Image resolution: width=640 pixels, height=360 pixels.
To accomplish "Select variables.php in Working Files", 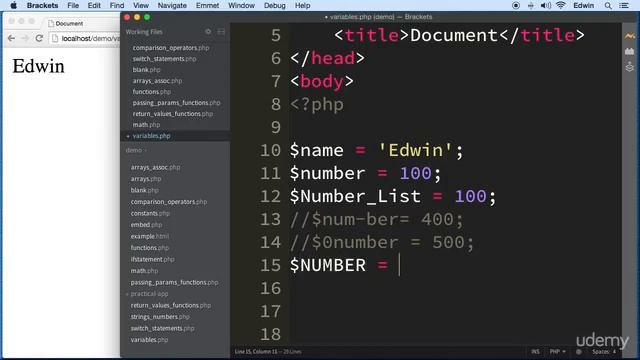I will point(151,136).
